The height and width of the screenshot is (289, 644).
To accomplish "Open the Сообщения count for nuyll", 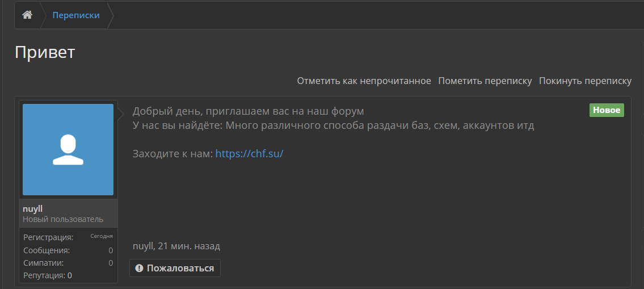I will (111, 250).
